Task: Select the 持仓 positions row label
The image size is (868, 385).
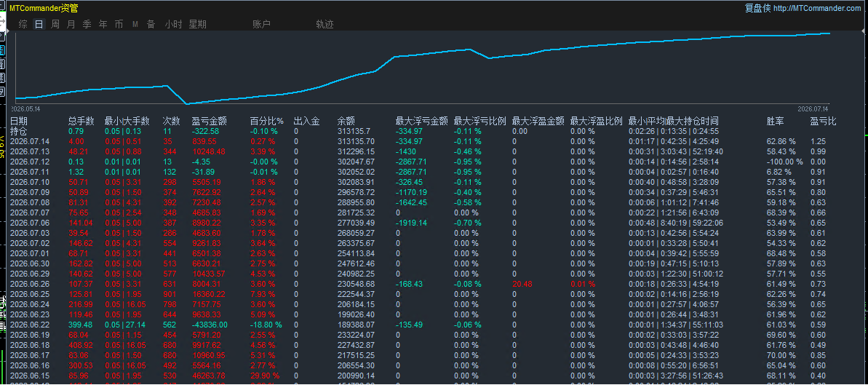Action: pyautogui.click(x=18, y=131)
